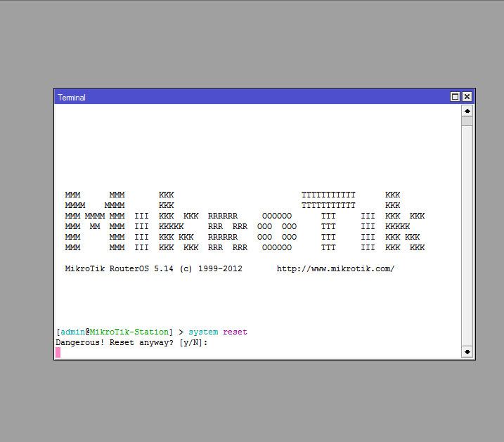Click the gray workspace area outside Terminal

(x=246, y=401)
